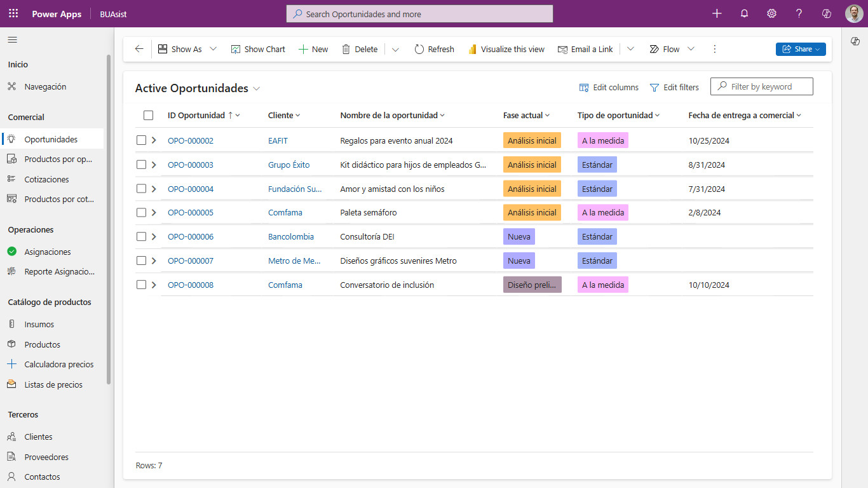
Task: Open Contactos in sidebar
Action: 52,477
